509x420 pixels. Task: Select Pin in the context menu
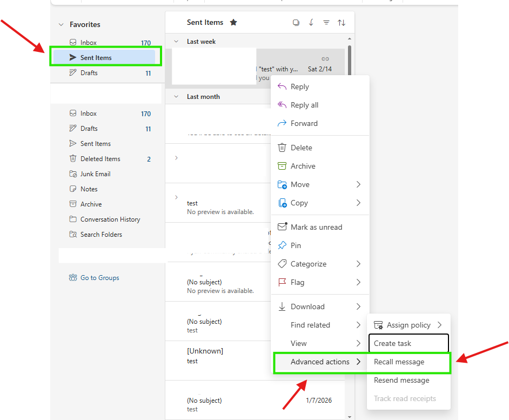[320, 245]
